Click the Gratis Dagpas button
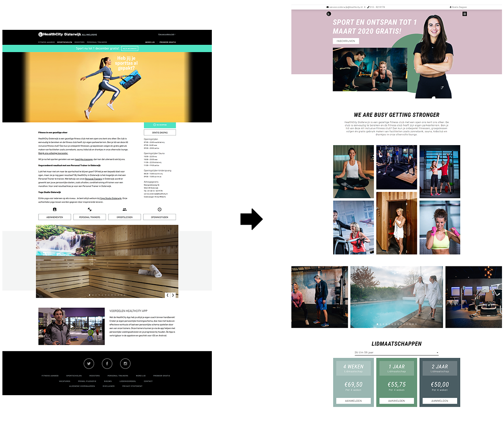 160,132
